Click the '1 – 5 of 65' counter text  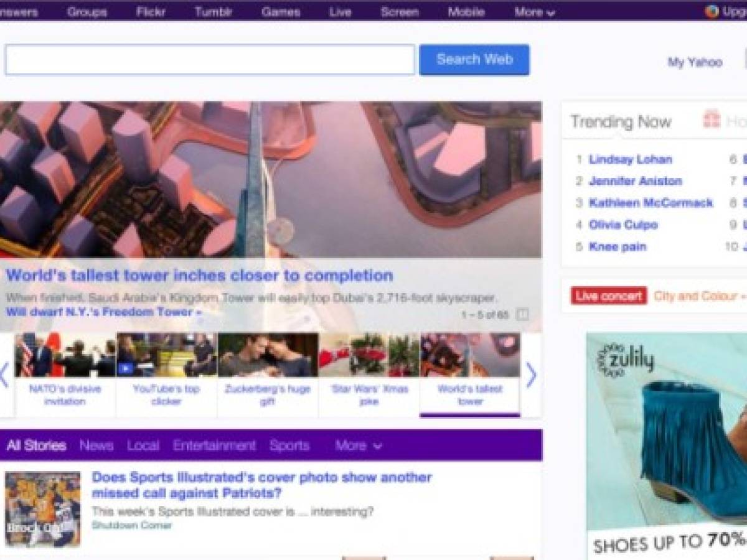[x=484, y=315]
